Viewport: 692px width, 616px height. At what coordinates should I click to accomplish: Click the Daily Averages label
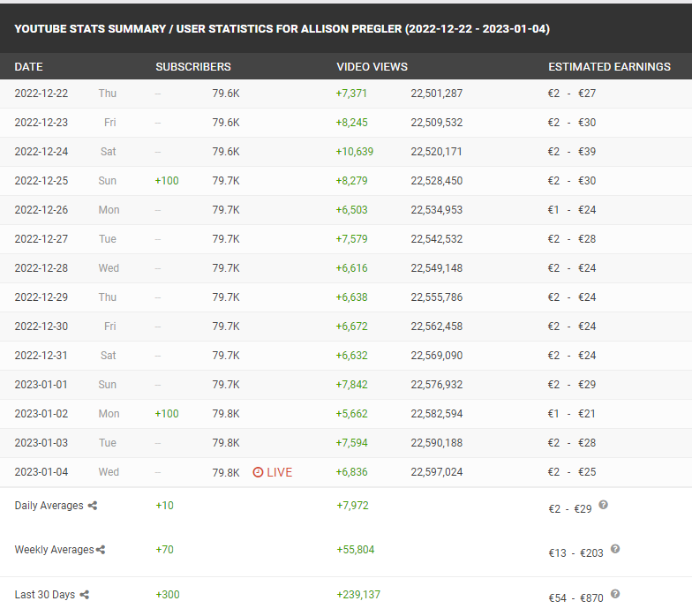tap(49, 506)
